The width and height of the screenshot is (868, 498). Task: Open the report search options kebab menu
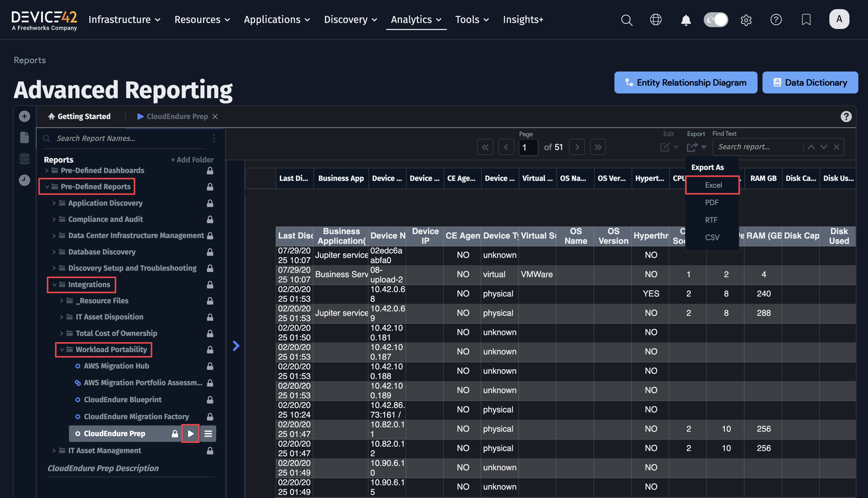point(214,138)
